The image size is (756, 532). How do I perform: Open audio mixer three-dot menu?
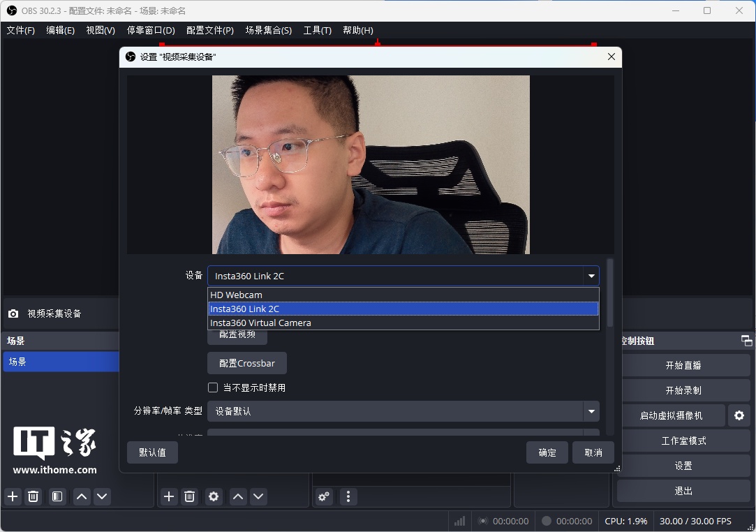coord(348,496)
